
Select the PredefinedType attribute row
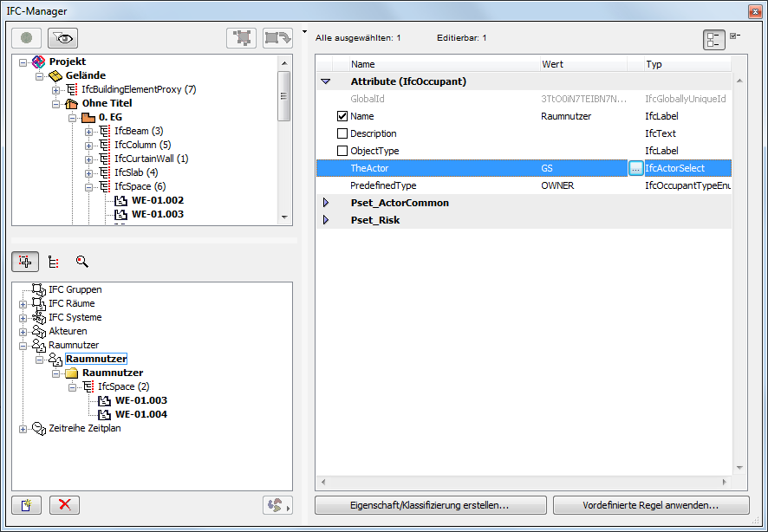click(x=524, y=185)
